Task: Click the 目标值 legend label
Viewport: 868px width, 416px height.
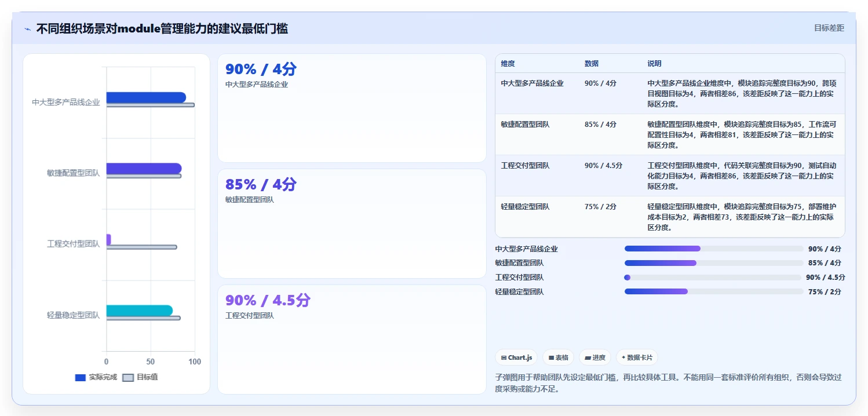Action: pos(147,377)
